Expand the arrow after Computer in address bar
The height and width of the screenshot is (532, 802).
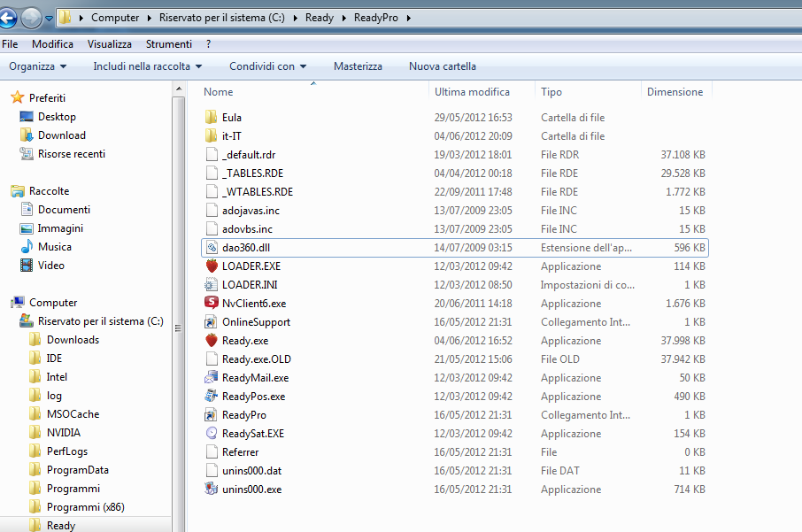coord(150,18)
